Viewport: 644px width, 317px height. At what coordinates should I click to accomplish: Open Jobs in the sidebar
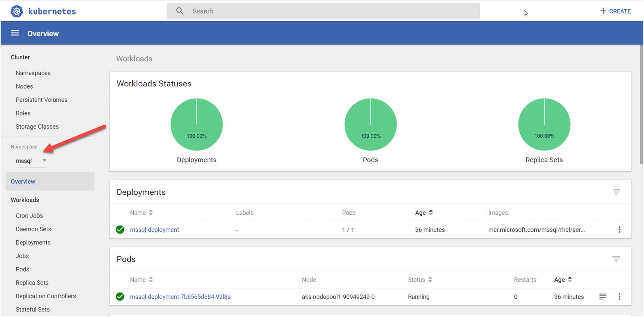pos(22,256)
